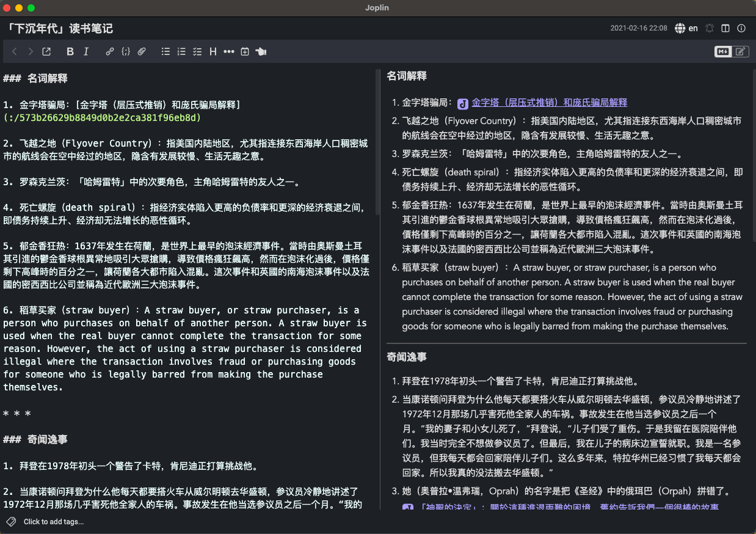The image size is (756, 534).
Task: Go back in note history
Action: click(x=15, y=52)
